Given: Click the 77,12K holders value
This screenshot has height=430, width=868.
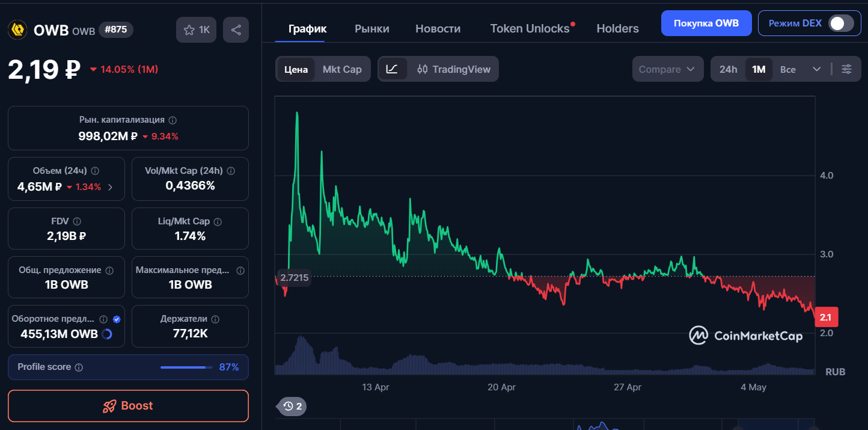Looking at the screenshot, I should 190,333.
